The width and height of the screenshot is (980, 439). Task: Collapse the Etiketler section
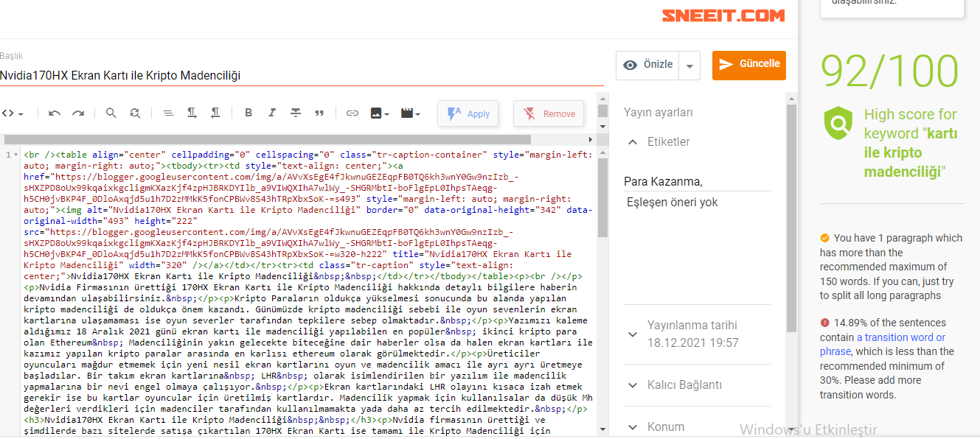(x=632, y=142)
